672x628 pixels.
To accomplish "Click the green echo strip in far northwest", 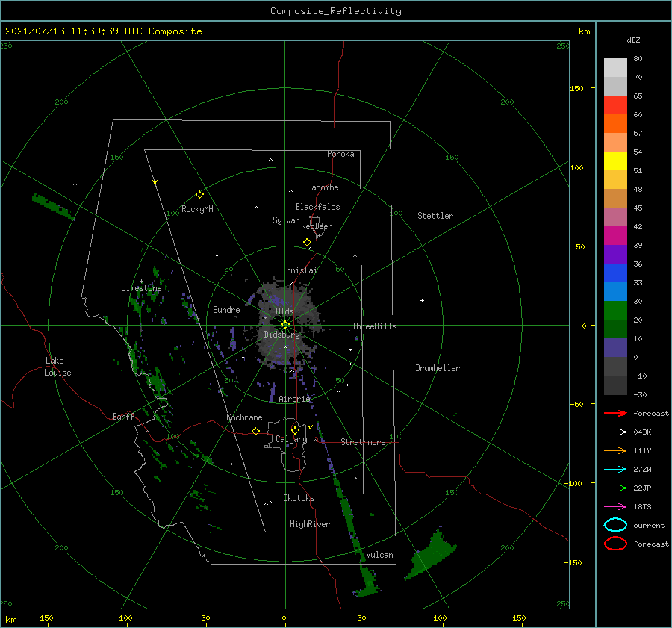I will click(53, 206).
